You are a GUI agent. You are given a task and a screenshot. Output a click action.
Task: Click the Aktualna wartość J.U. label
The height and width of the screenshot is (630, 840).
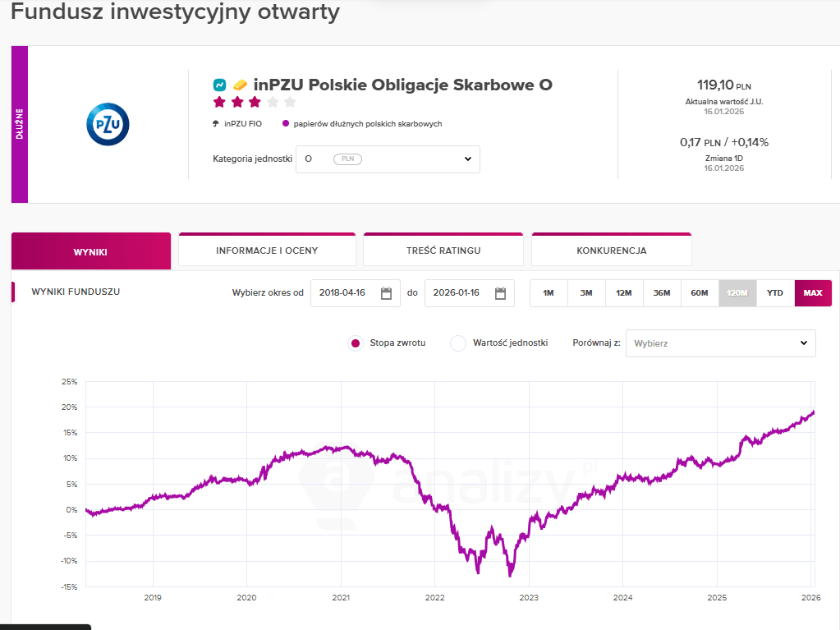pos(724,101)
